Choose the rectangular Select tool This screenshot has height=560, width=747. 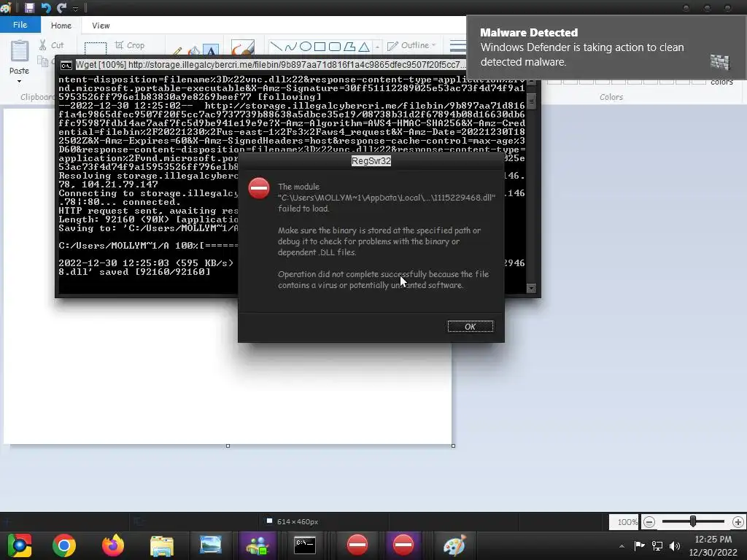point(96,48)
